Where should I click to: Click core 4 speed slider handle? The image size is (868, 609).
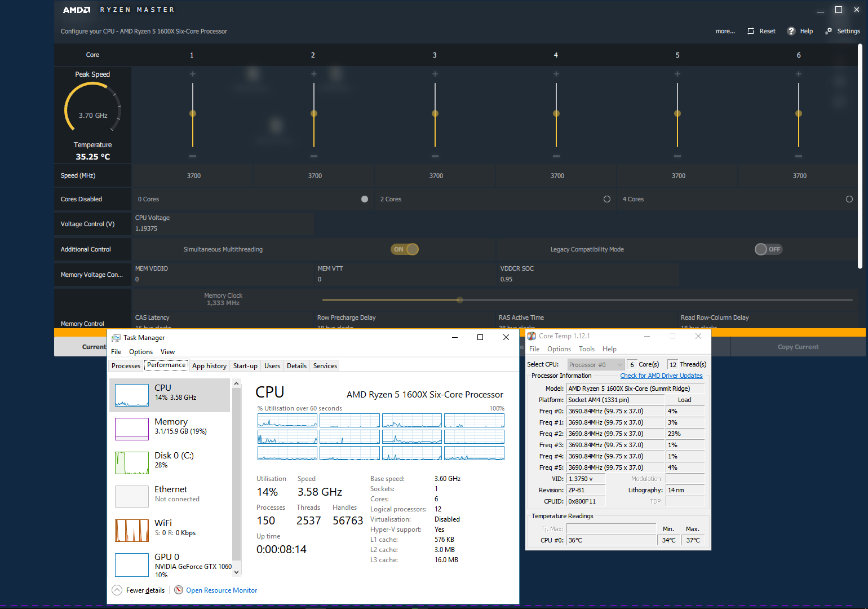tap(556, 113)
